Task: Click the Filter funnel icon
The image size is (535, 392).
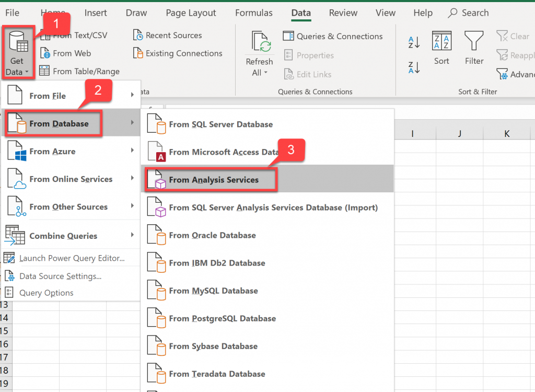Action: (x=474, y=41)
